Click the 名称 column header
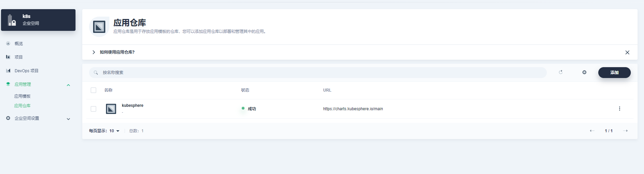The height and width of the screenshot is (174, 644). tap(108, 90)
